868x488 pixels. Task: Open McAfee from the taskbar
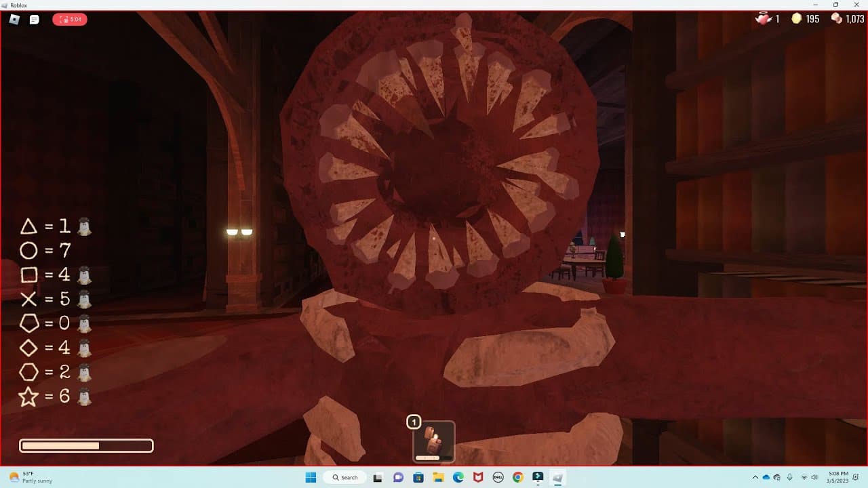[478, 477]
